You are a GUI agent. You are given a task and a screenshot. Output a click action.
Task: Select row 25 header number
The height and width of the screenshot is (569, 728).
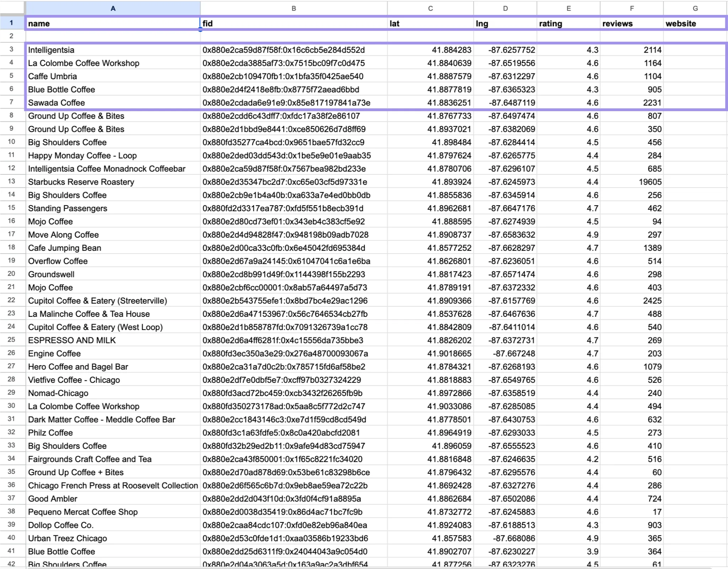[12, 340]
